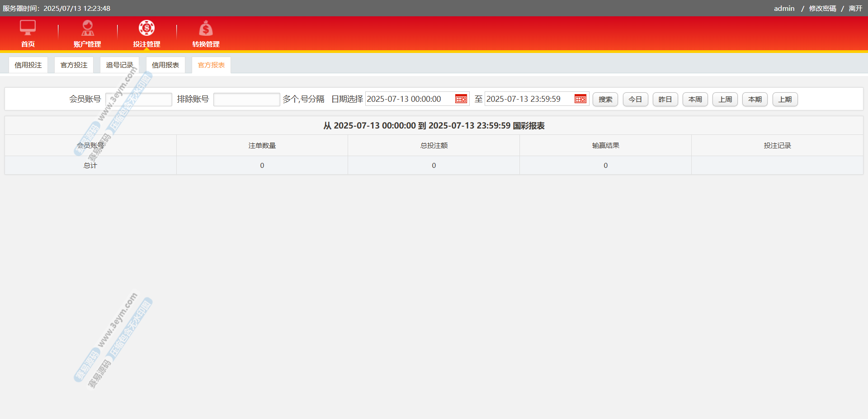
Task: Open the 信用报表 tab
Action: click(165, 65)
